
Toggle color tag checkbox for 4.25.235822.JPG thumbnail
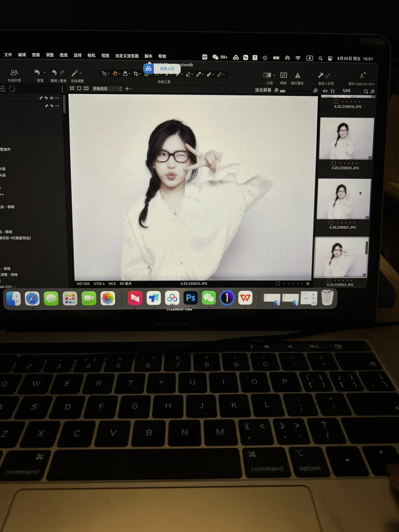click(328, 280)
